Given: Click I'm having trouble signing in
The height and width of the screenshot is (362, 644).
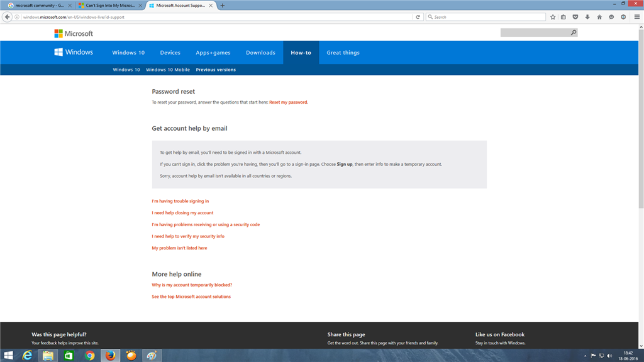Looking at the screenshot, I should pyautogui.click(x=180, y=201).
